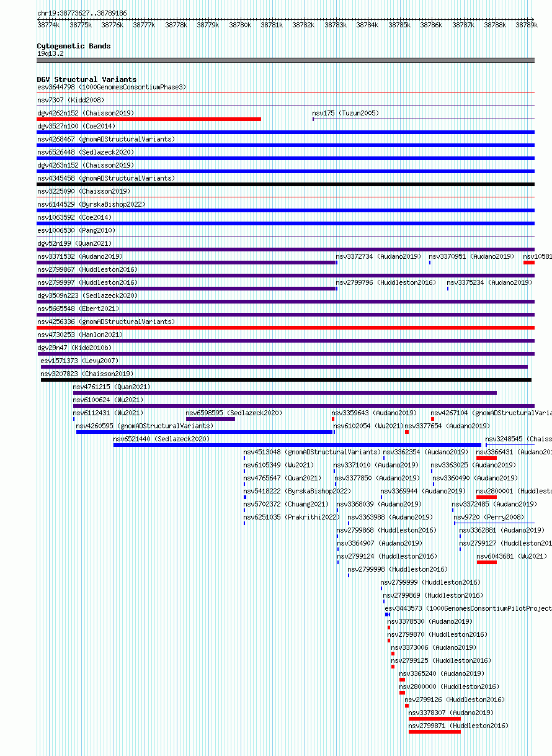Click dgv29n47 (Kidd2010b) label
The image size is (552, 756).
pos(74,348)
